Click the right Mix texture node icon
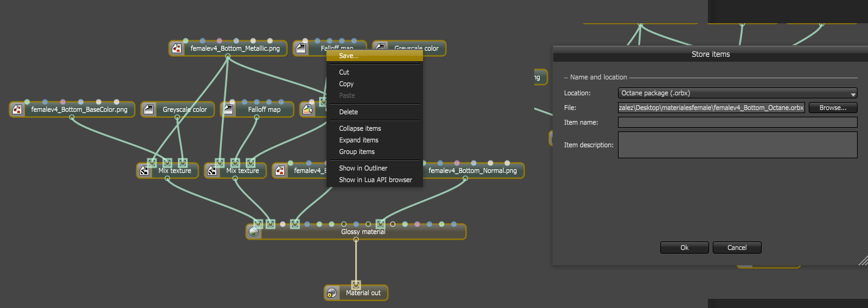The height and width of the screenshot is (308, 868). point(212,171)
